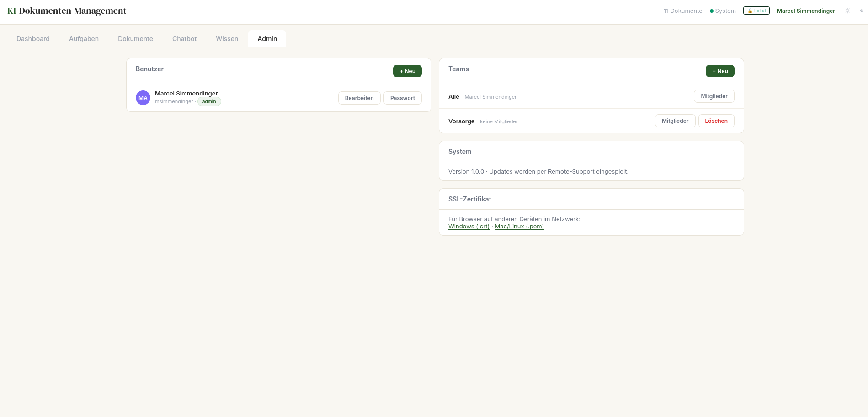868x417 pixels.
Task: Add a new user with + Neu
Action: (x=407, y=71)
